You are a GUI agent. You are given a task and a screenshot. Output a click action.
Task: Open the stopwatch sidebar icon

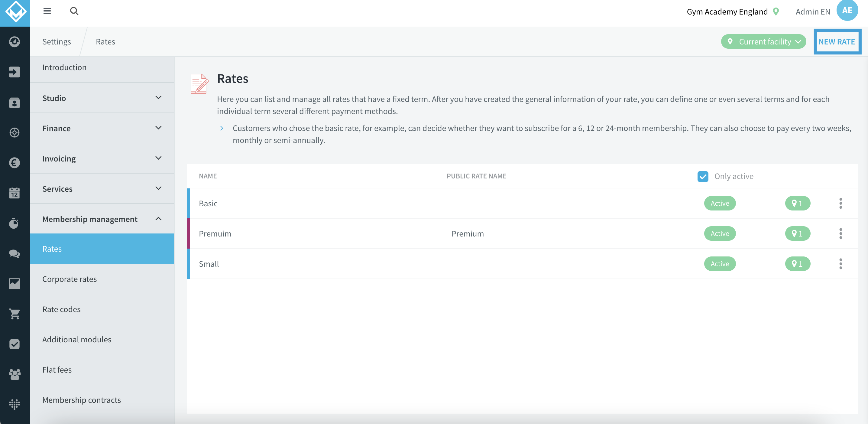tap(15, 223)
